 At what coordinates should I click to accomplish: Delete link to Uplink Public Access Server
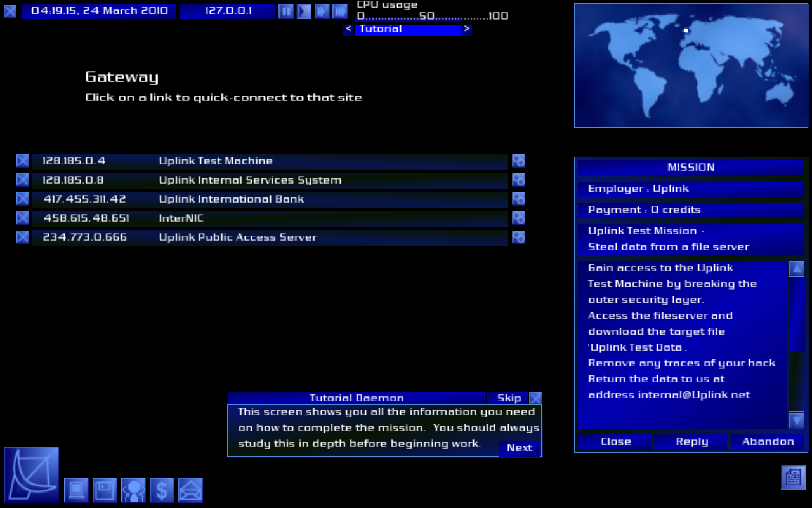23,237
